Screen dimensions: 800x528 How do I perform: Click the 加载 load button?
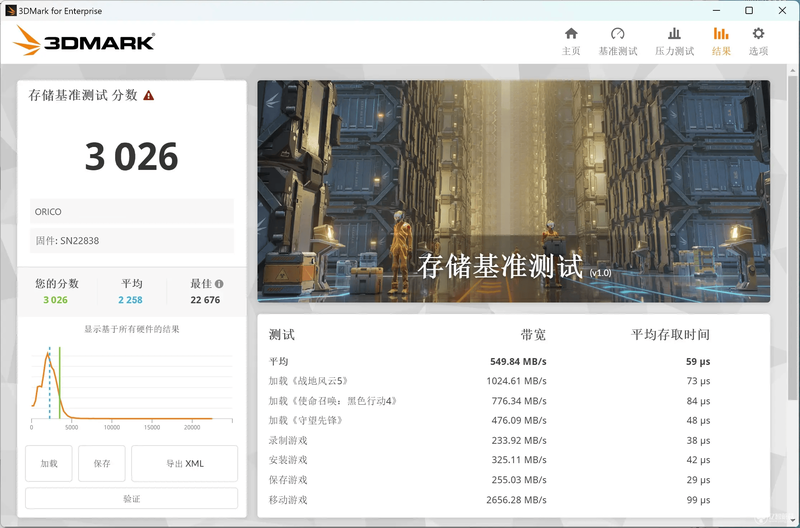[49, 463]
